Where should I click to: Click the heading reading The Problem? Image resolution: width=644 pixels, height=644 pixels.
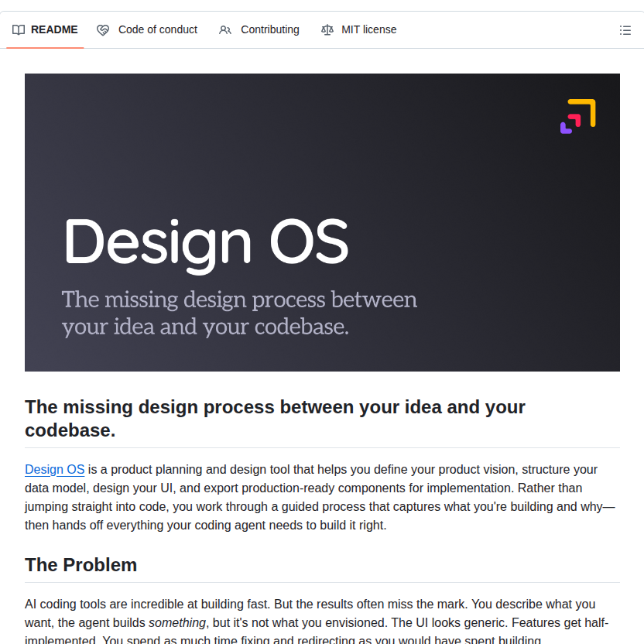(x=80, y=566)
